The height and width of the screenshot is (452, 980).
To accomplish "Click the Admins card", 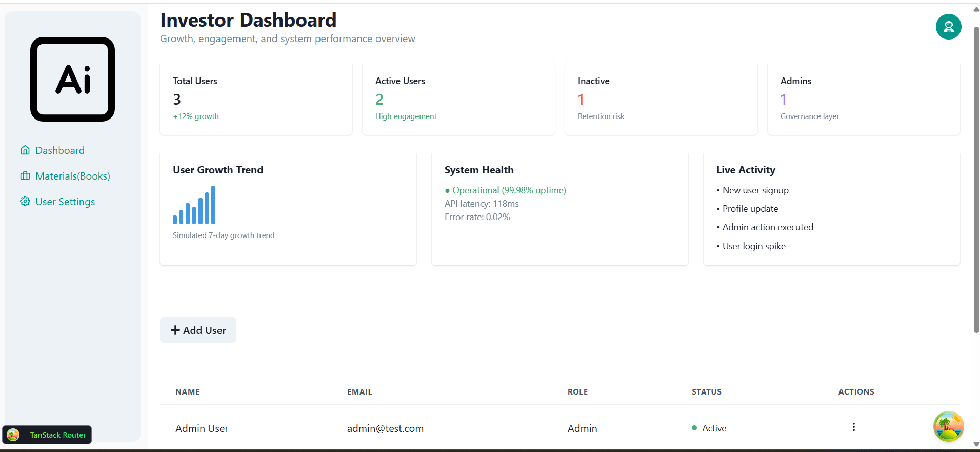I will pyautogui.click(x=864, y=98).
